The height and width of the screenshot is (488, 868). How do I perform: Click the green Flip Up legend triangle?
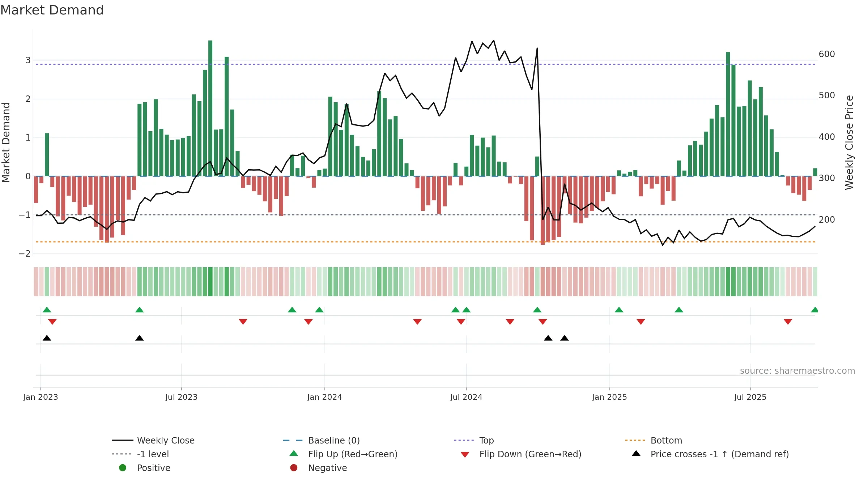coord(294,453)
